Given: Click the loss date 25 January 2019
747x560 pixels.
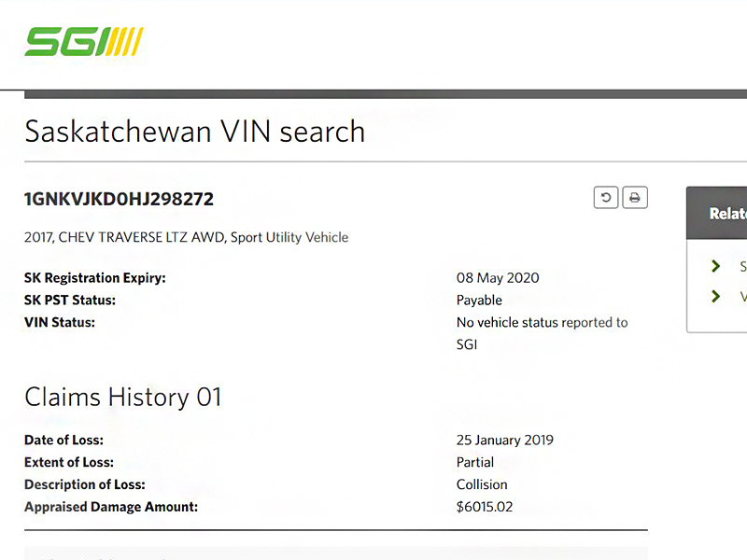Looking at the screenshot, I should (x=505, y=440).
